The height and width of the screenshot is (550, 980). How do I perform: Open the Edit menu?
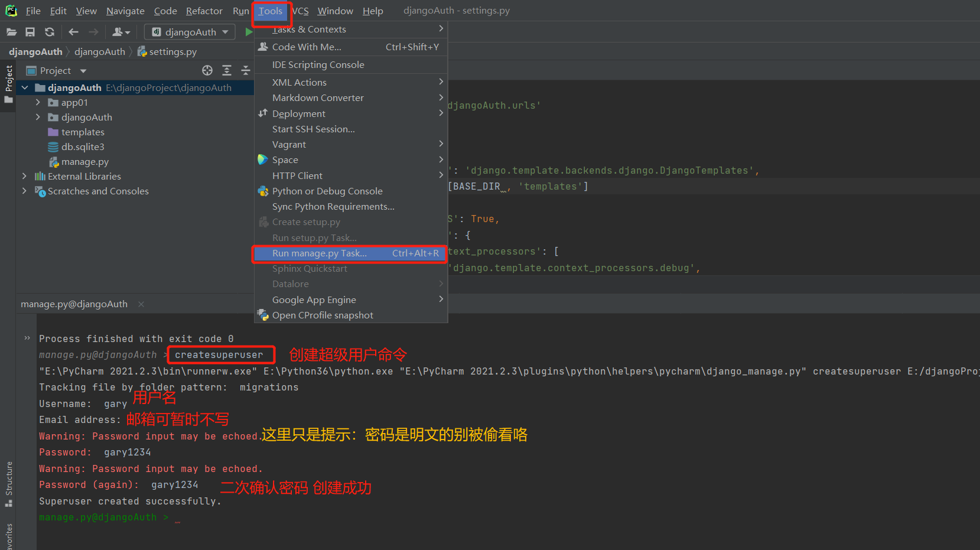(x=58, y=11)
